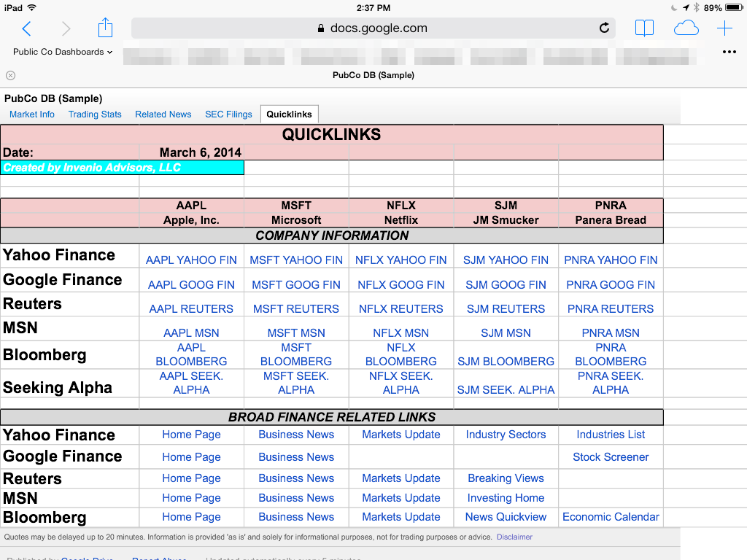The image size is (747, 560).
Task: Open Stock Screener link
Action: [x=611, y=457]
